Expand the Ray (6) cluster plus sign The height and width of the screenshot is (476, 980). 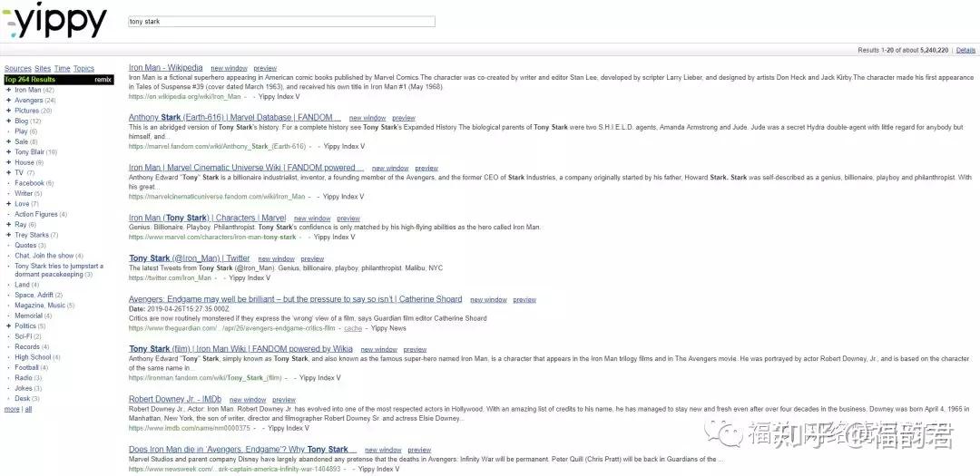pyautogui.click(x=8, y=224)
